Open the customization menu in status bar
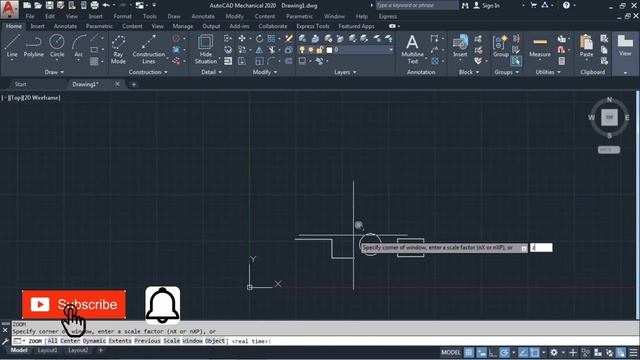 coord(633,352)
